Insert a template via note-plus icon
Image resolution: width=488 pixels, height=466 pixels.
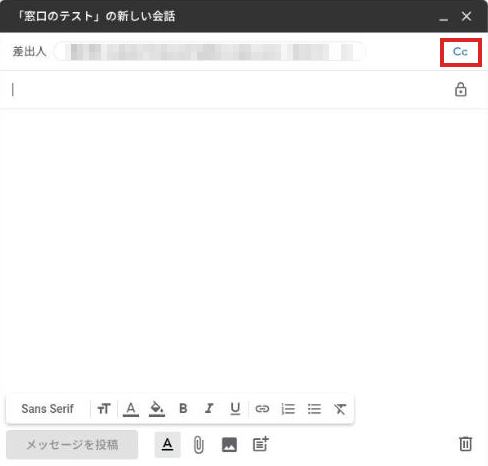[260, 444]
